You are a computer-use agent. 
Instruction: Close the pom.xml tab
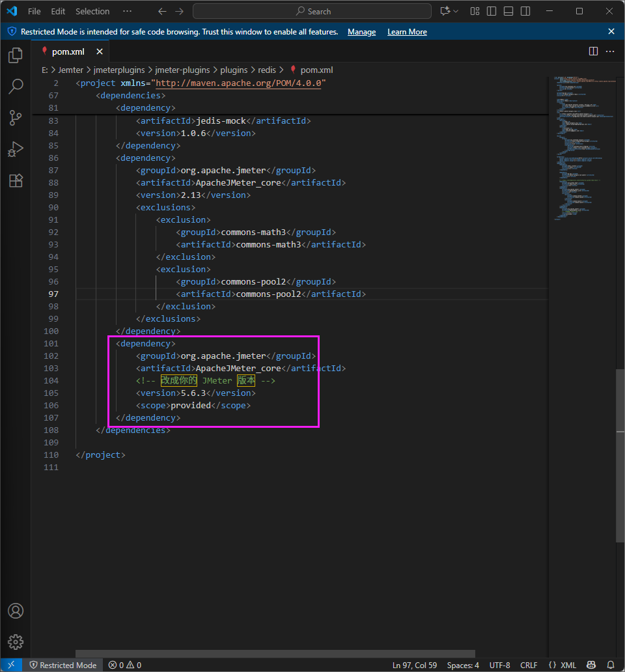pos(100,51)
